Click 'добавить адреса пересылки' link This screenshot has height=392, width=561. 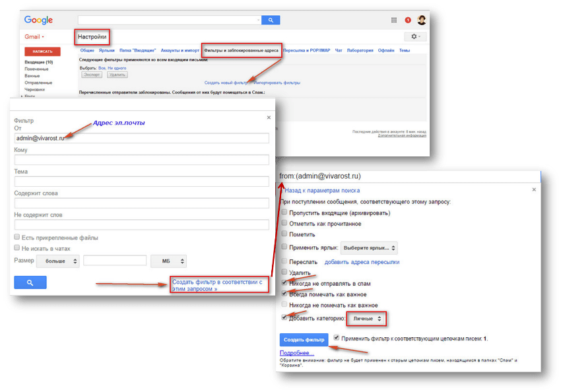(362, 262)
